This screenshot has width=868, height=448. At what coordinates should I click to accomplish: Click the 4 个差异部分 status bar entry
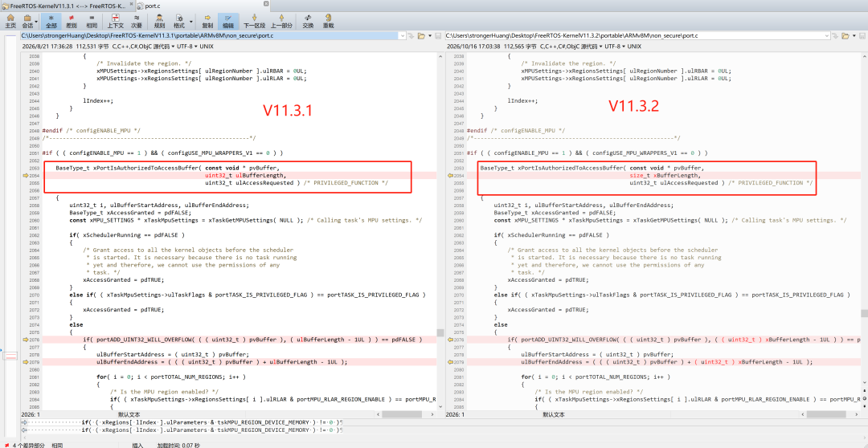[x=24, y=445]
